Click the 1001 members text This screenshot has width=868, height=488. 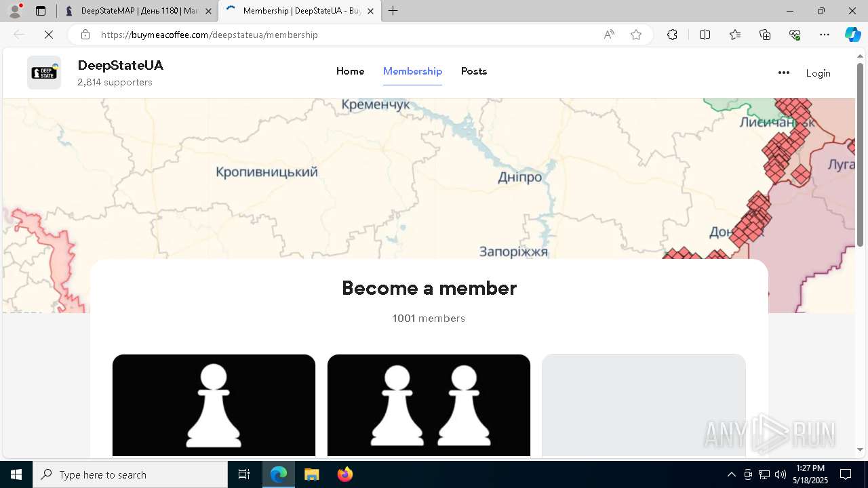[x=429, y=319]
